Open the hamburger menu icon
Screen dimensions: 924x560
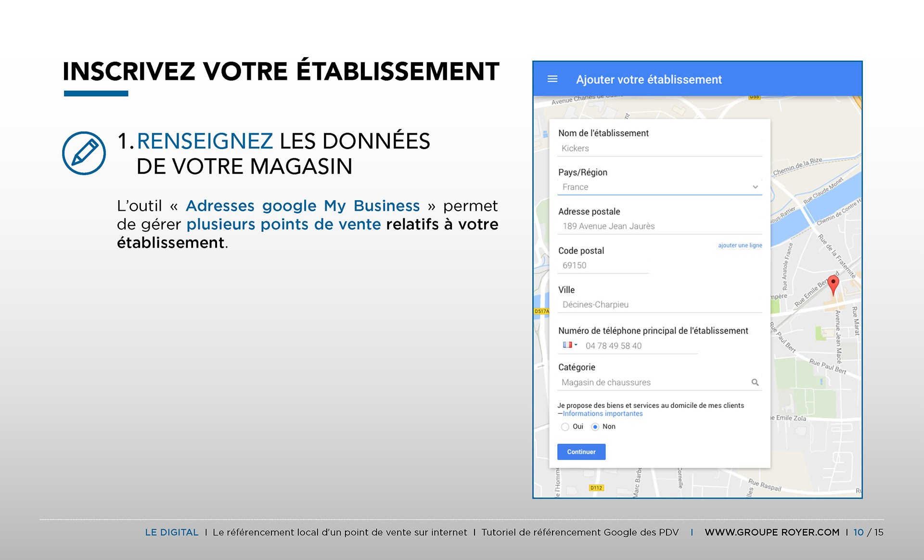552,79
